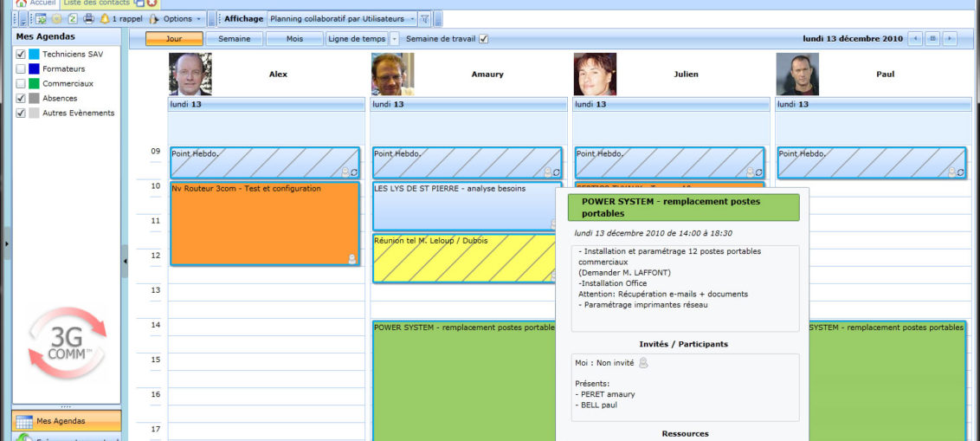Image resolution: width=980 pixels, height=441 pixels.
Task: Click the new appointment calendar icon in toolbar
Action: (41, 19)
